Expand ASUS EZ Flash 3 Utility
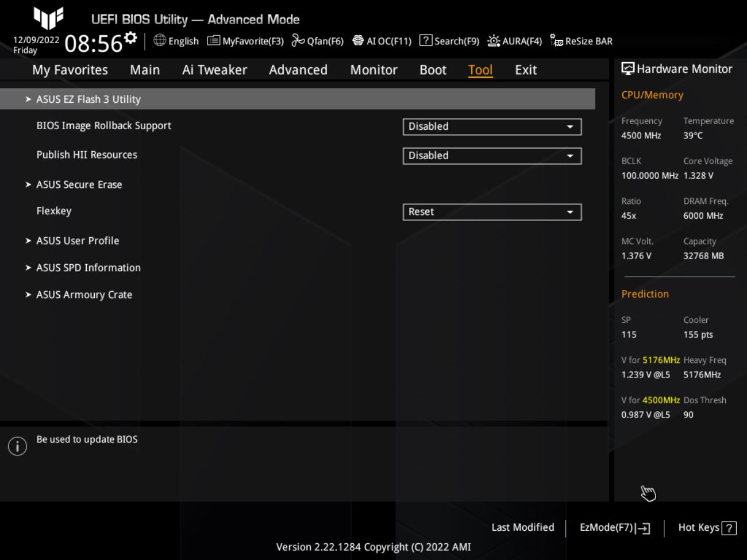The height and width of the screenshot is (560, 747). (x=298, y=99)
